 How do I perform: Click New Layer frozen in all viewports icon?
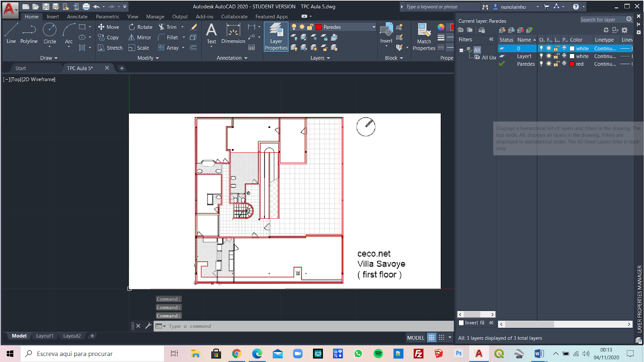tap(511, 30)
